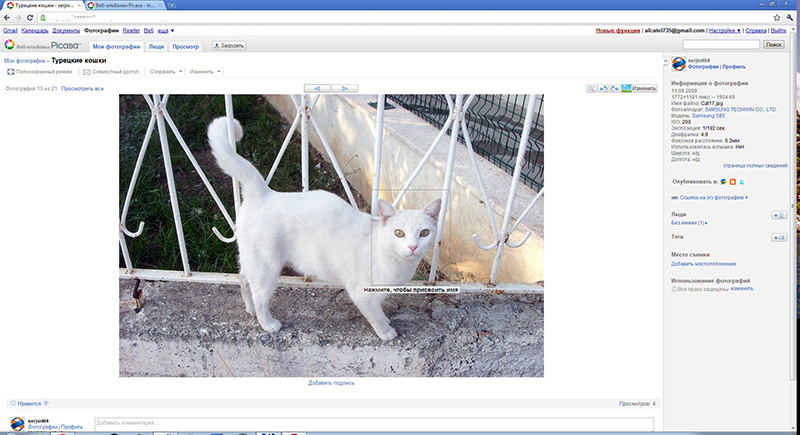Open Совместный доступ sharing option
Screen dimensions: 800x435
(111, 72)
